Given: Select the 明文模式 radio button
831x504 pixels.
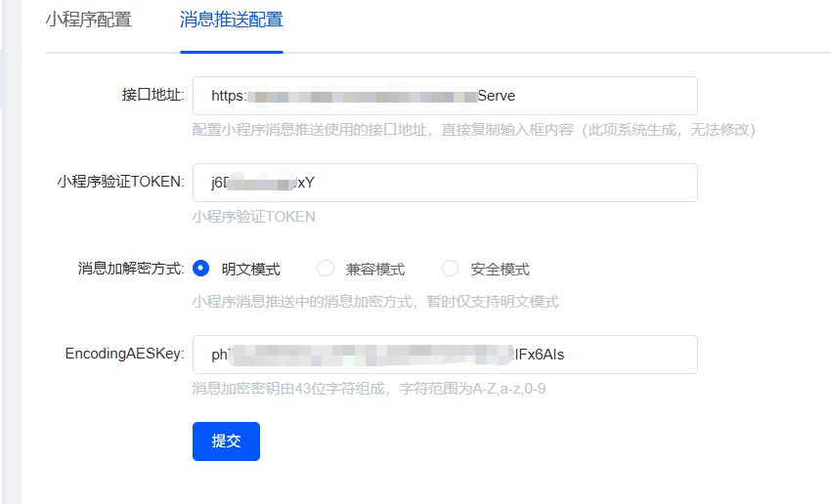Looking at the screenshot, I should [200, 269].
